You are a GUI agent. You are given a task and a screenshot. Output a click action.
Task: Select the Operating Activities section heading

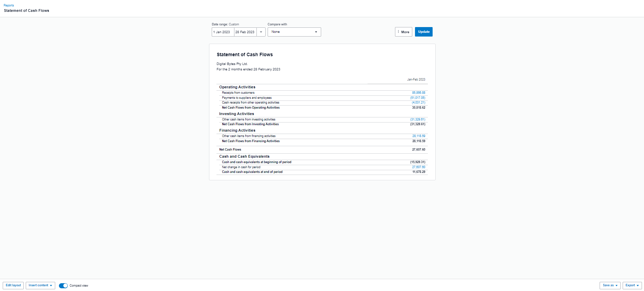point(237,87)
